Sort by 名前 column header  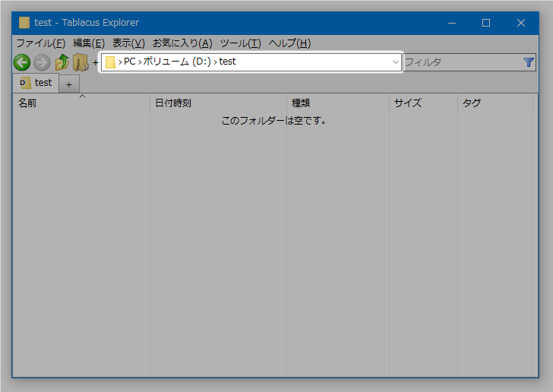pyautogui.click(x=81, y=103)
